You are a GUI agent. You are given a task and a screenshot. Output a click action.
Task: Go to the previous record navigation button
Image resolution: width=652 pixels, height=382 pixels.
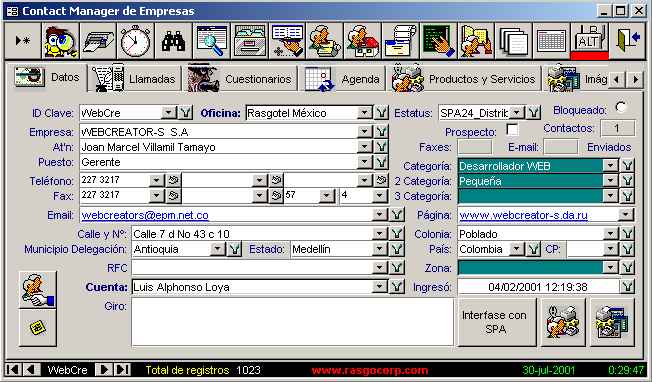pyautogui.click(x=31, y=370)
